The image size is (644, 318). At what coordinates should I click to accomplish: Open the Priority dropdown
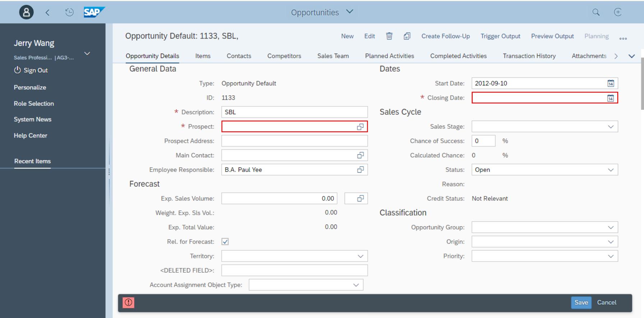point(611,256)
